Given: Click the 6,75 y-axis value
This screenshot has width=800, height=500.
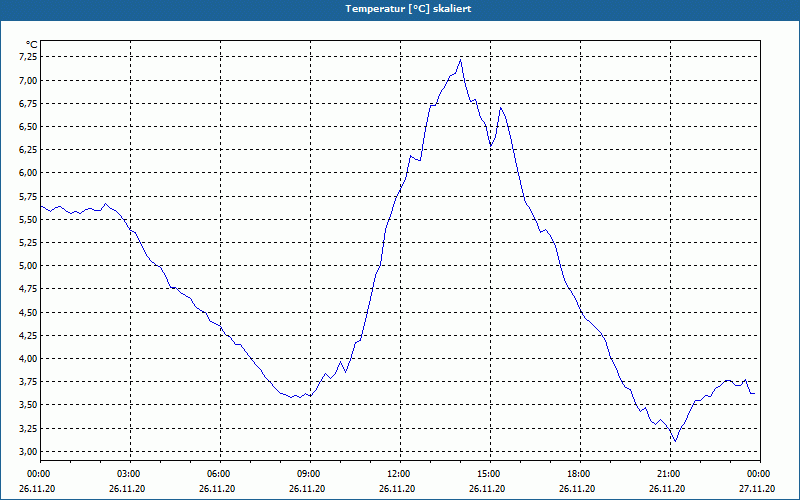Looking at the screenshot, I should click(29, 104).
